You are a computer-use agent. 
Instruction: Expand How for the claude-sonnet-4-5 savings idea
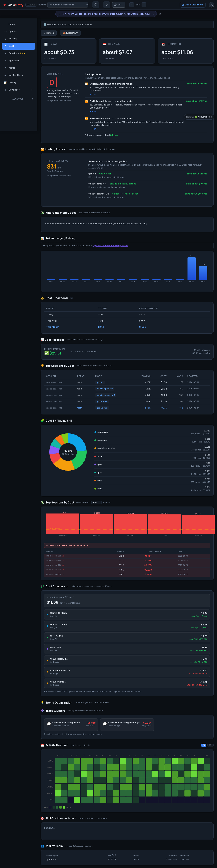[x=93, y=129]
